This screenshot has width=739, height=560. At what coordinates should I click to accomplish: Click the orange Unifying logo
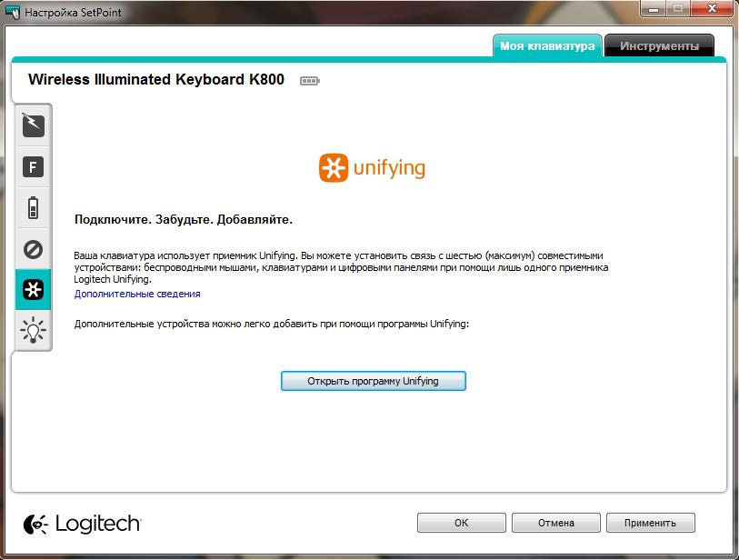(372, 168)
